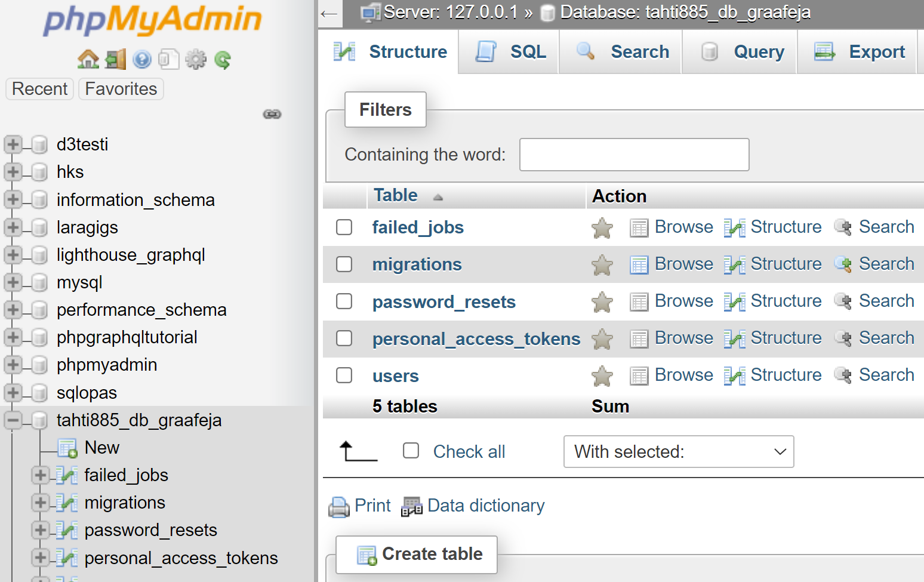Select lighthouse_graphql database in tree

(131, 255)
